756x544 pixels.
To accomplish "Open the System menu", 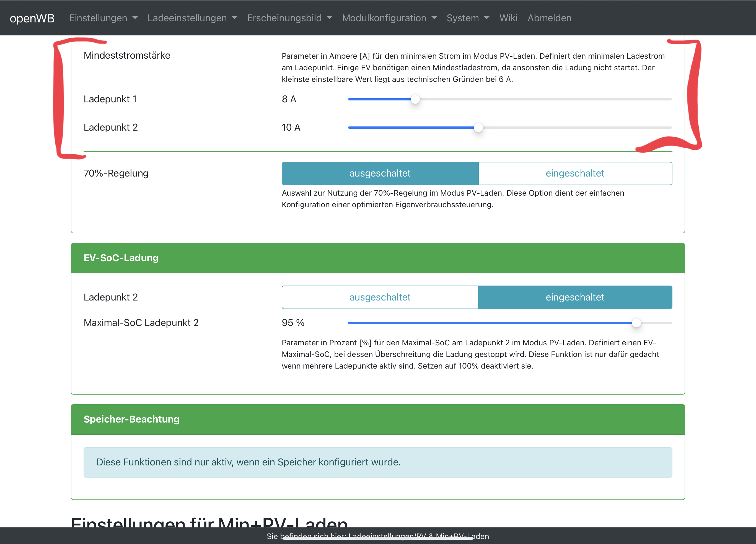I will point(468,18).
